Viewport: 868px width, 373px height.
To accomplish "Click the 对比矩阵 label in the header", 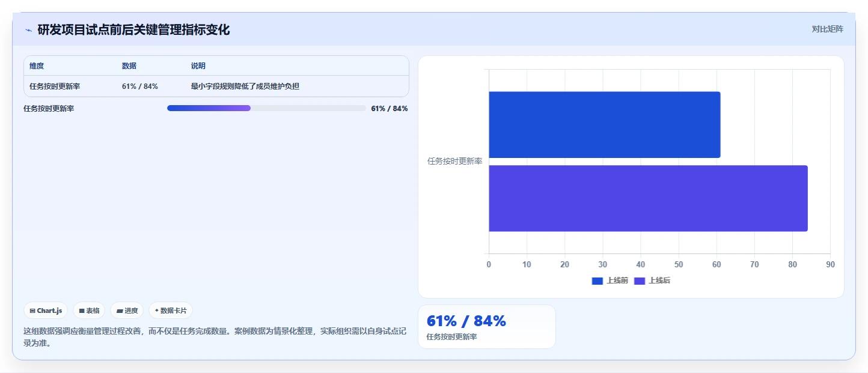I will tap(827, 29).
